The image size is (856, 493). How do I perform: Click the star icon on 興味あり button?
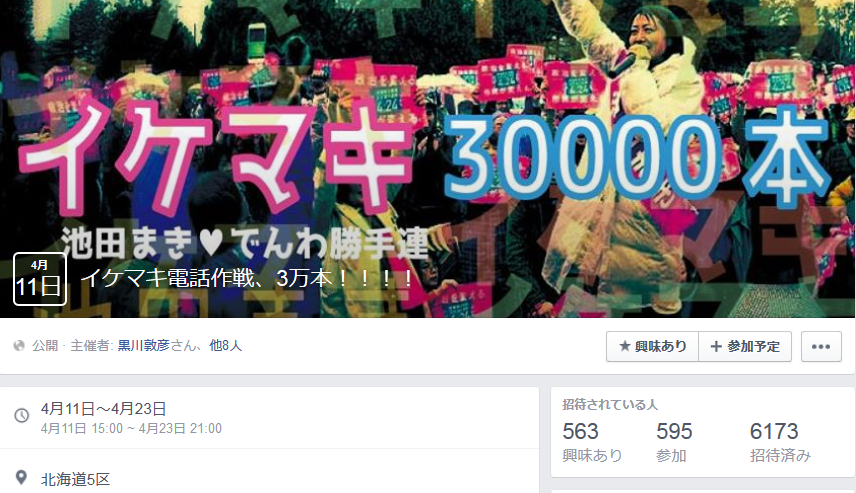tap(625, 346)
